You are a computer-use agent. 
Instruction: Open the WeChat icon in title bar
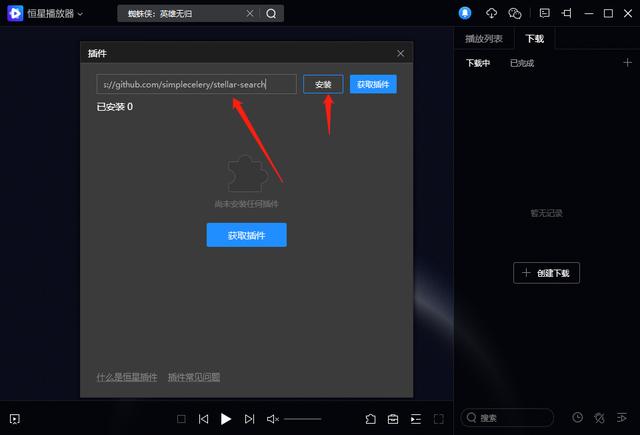(515, 13)
